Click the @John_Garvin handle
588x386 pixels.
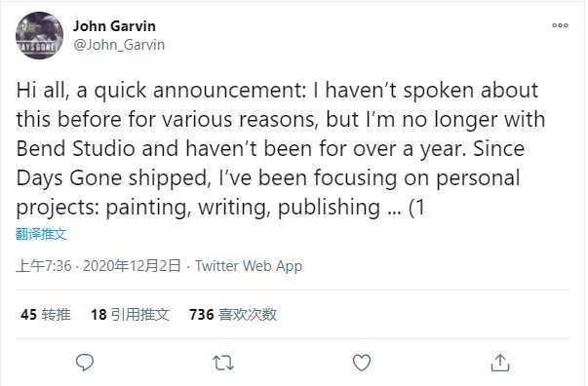click(x=119, y=45)
